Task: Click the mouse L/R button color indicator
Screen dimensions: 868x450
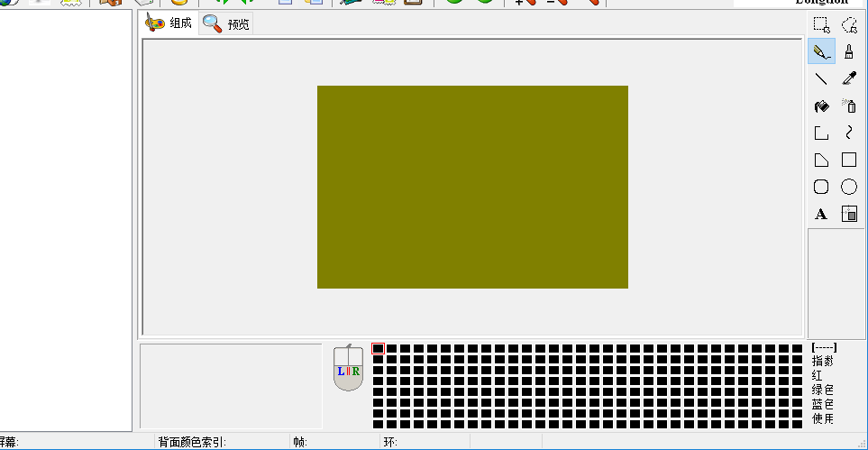Action: tap(348, 370)
